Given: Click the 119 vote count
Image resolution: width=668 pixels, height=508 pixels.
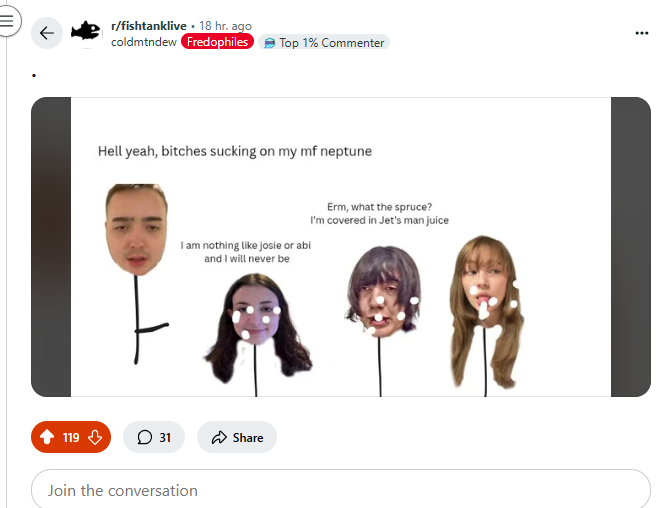Looking at the screenshot, I should pyautogui.click(x=71, y=437).
